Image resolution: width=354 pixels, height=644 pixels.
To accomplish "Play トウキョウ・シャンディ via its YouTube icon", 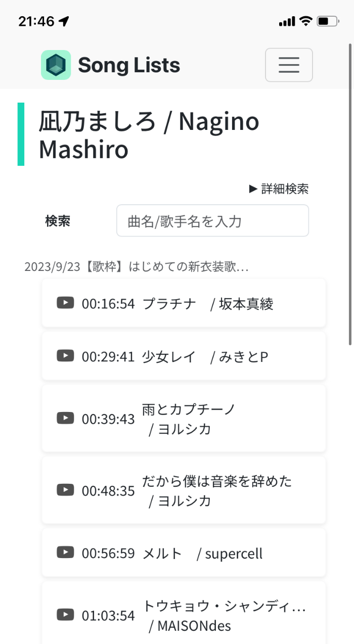I will [65, 614].
